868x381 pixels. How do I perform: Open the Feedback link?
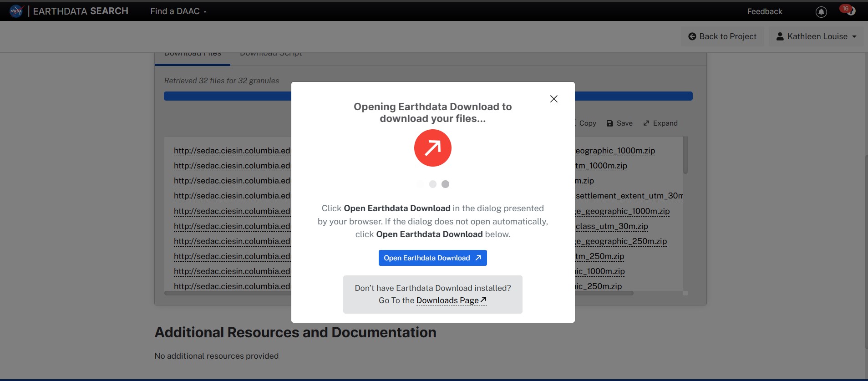coord(764,11)
